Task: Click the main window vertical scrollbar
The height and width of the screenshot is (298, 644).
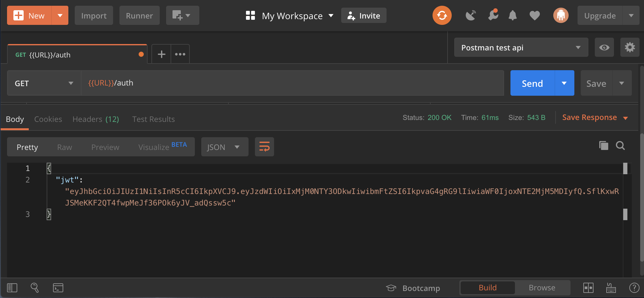Action: coord(641,197)
